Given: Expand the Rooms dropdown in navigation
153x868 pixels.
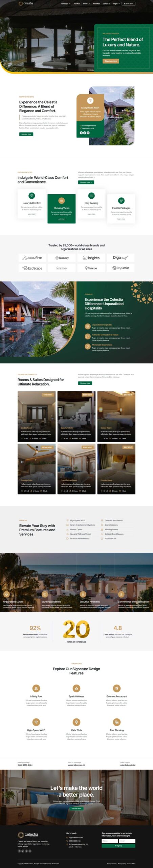Looking at the screenshot, I should point(86,4).
